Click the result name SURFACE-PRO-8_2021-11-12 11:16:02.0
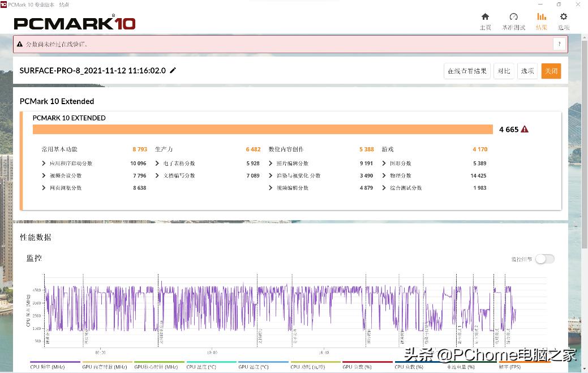Image resolution: width=588 pixels, height=373 pixels. pyautogui.click(x=93, y=71)
